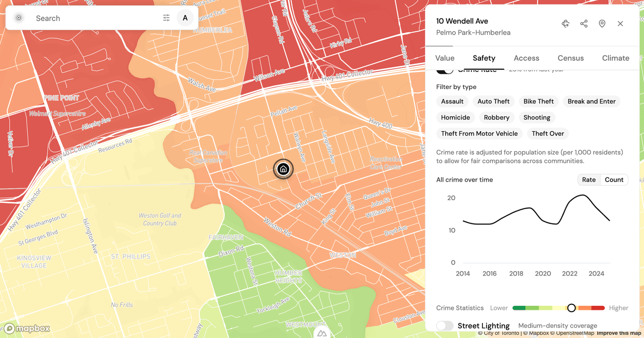Click the red end of crime legend

(x=598, y=308)
